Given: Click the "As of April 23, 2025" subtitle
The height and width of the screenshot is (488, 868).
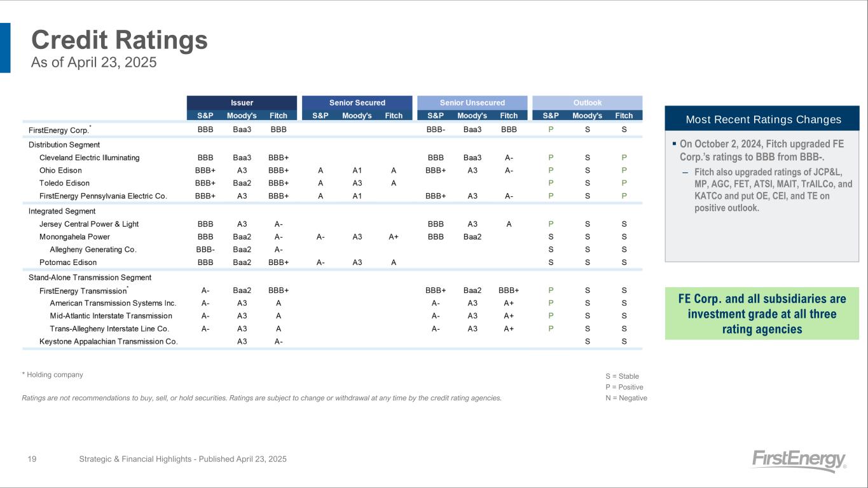Looking at the screenshot, I should [94, 62].
